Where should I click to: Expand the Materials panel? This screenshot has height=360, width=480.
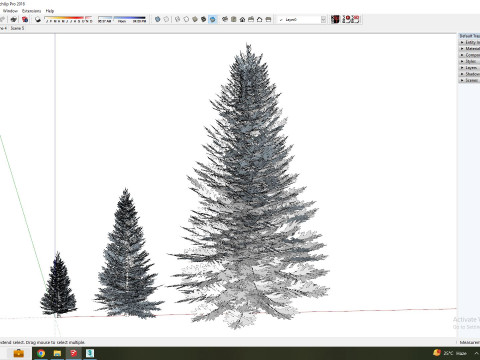pos(470,49)
